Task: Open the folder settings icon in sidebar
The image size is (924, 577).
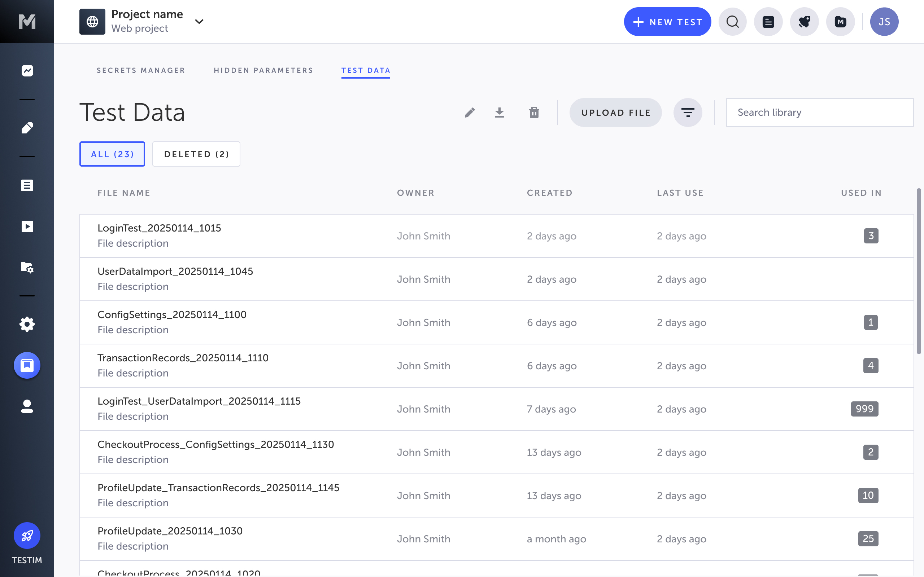Action: 27,267
